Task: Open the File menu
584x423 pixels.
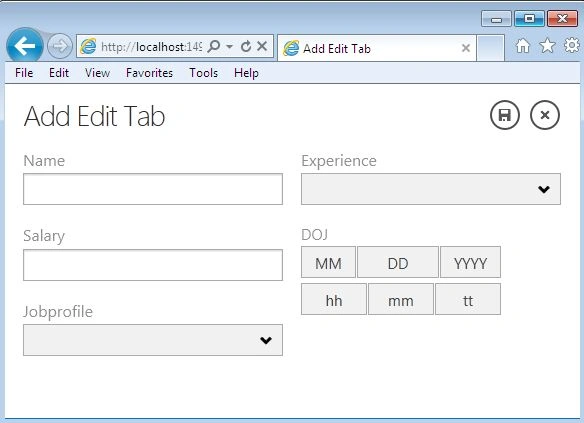Action: (x=24, y=73)
